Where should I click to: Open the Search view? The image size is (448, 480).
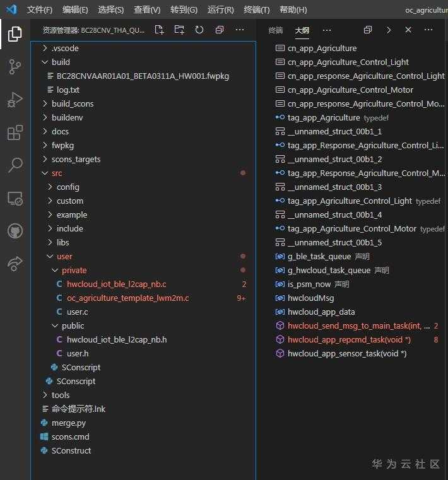tap(15, 165)
